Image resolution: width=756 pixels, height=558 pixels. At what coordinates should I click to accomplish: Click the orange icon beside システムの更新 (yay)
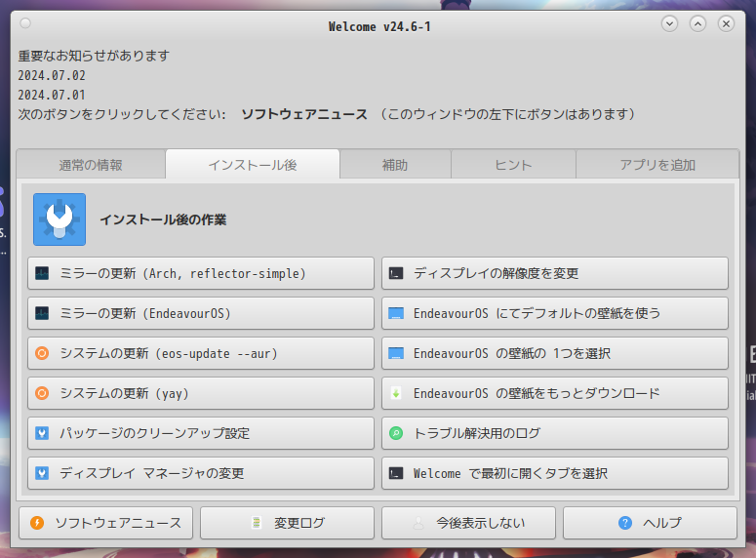point(42,393)
